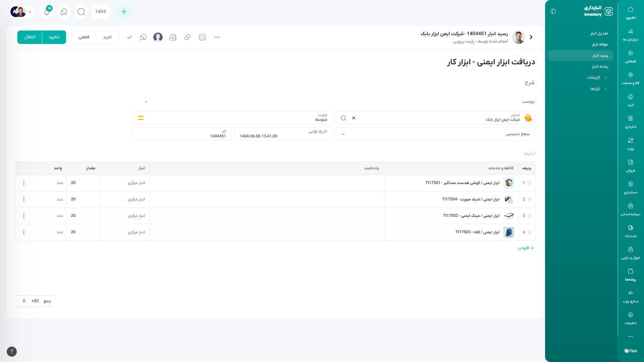
Task: Collapse the sidebar panel toggle
Action: [x=553, y=11]
